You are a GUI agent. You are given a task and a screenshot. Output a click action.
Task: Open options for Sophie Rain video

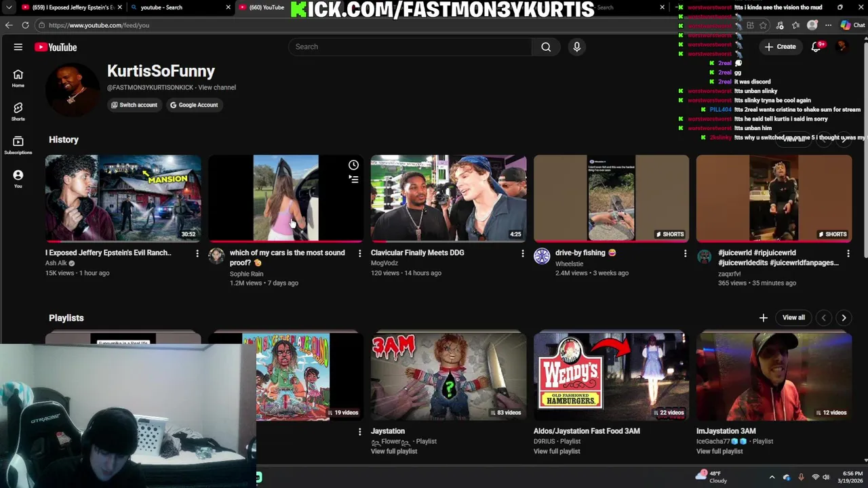coord(360,253)
